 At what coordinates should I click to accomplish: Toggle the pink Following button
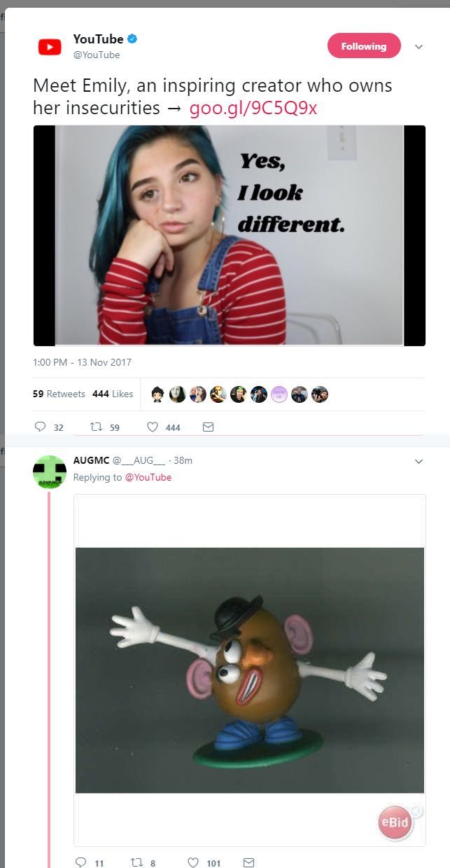click(364, 46)
